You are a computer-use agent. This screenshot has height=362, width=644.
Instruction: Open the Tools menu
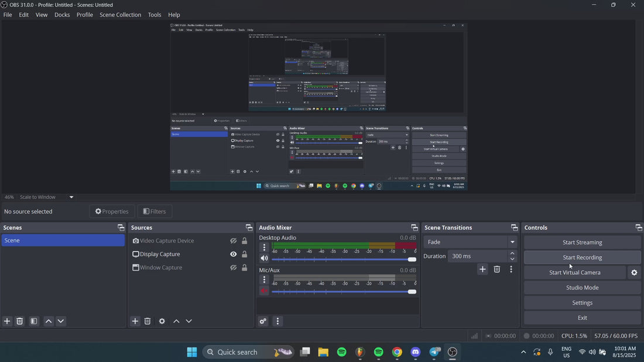[x=155, y=15]
